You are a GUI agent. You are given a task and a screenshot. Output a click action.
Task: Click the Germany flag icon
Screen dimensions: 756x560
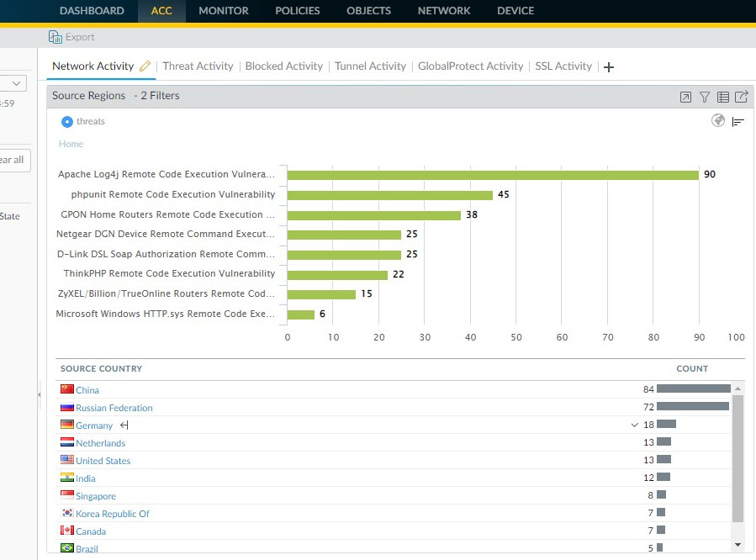(x=67, y=425)
